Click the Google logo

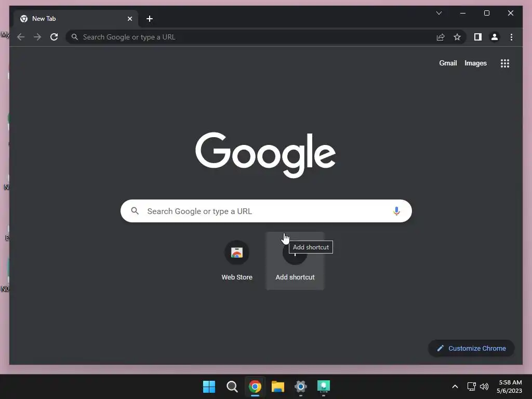click(265, 155)
